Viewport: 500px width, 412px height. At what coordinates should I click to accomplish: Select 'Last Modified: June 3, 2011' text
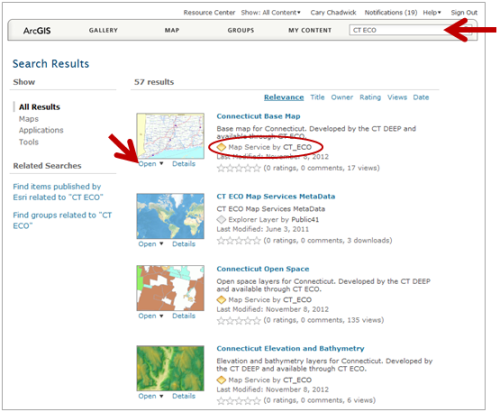click(x=263, y=229)
